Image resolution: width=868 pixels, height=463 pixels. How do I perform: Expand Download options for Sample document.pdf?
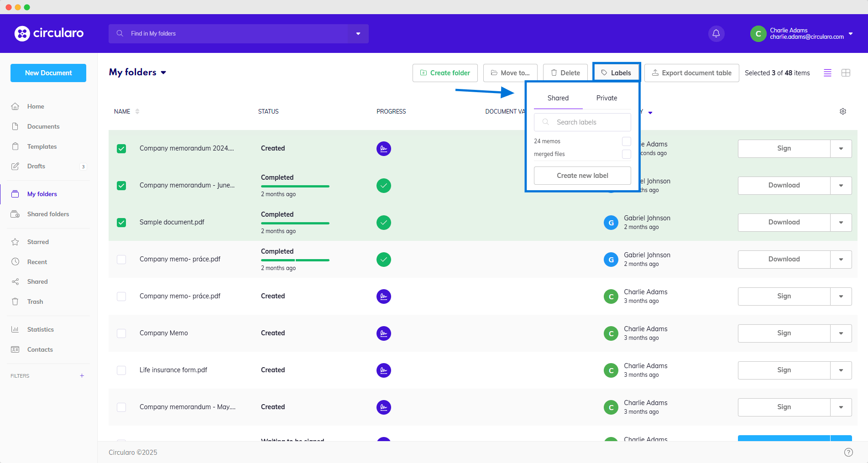[841, 223]
